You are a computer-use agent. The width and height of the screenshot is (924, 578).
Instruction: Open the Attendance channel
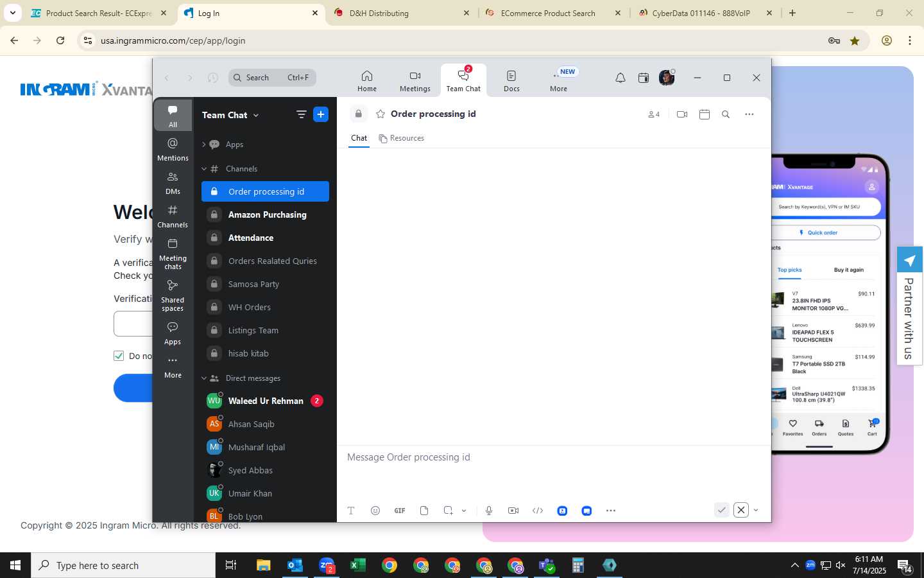pos(265,238)
